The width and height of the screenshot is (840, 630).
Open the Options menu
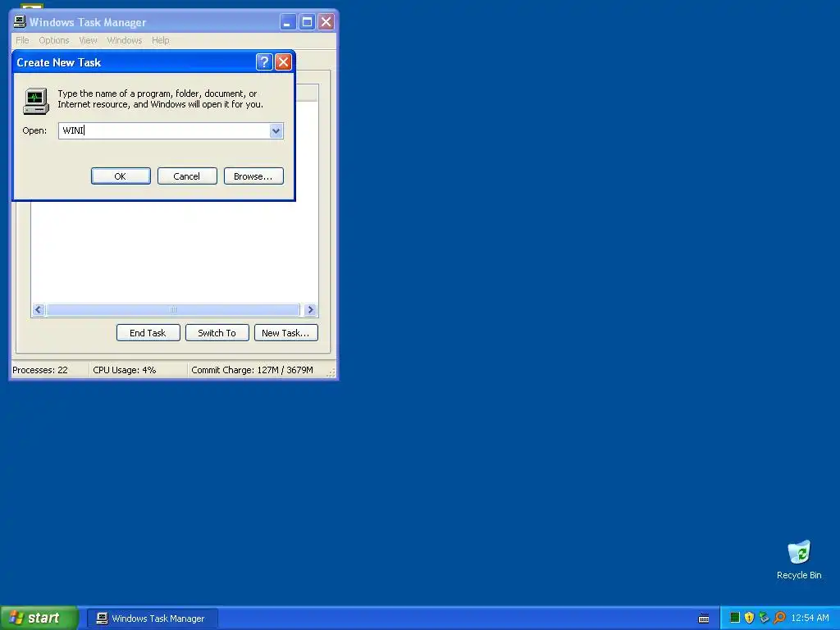[54, 40]
